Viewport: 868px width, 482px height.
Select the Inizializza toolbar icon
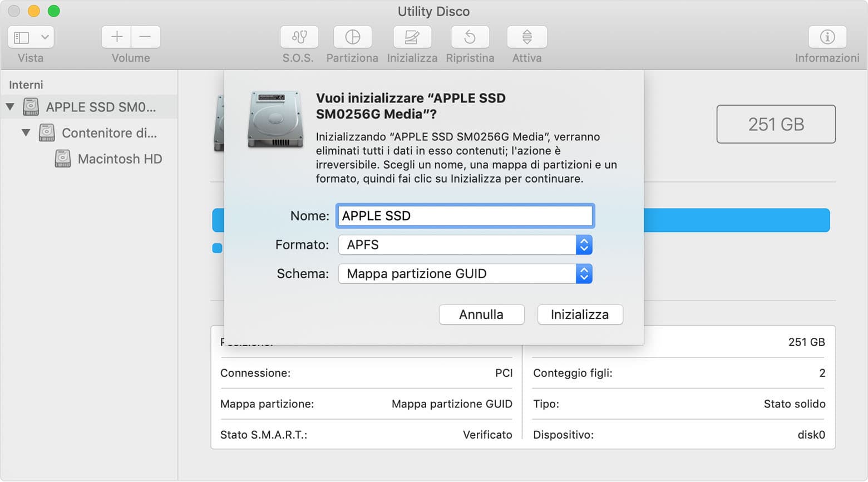point(412,37)
